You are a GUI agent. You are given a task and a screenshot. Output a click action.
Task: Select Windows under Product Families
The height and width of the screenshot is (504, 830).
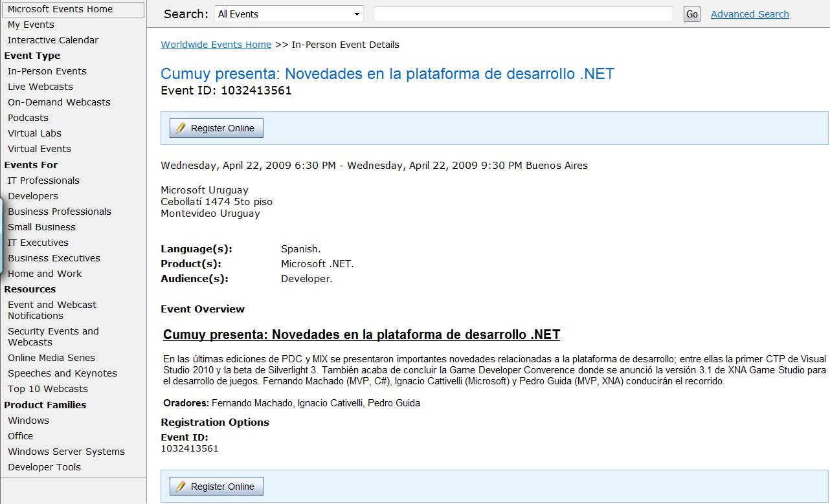point(28,421)
